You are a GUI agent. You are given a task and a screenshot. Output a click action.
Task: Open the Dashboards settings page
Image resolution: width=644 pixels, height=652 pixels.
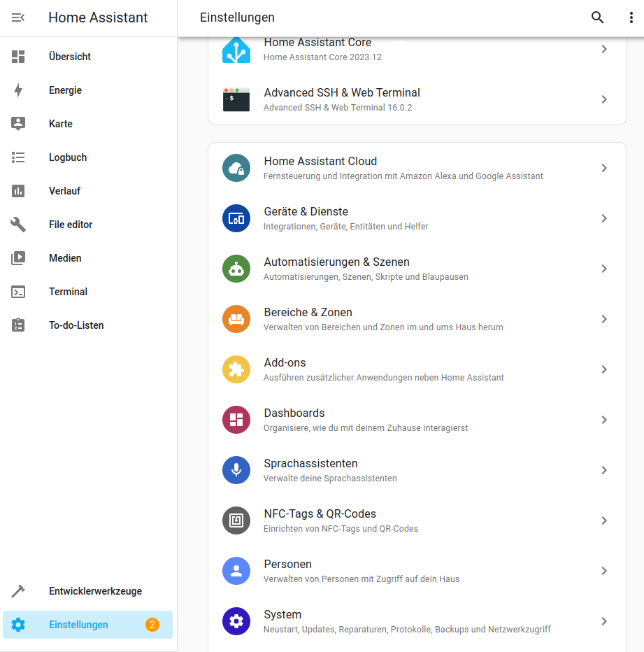point(417,420)
